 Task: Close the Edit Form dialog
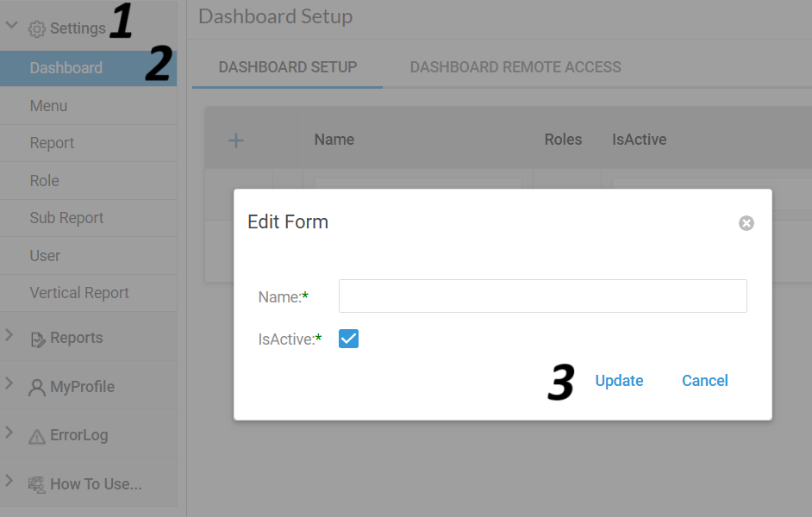(x=746, y=223)
